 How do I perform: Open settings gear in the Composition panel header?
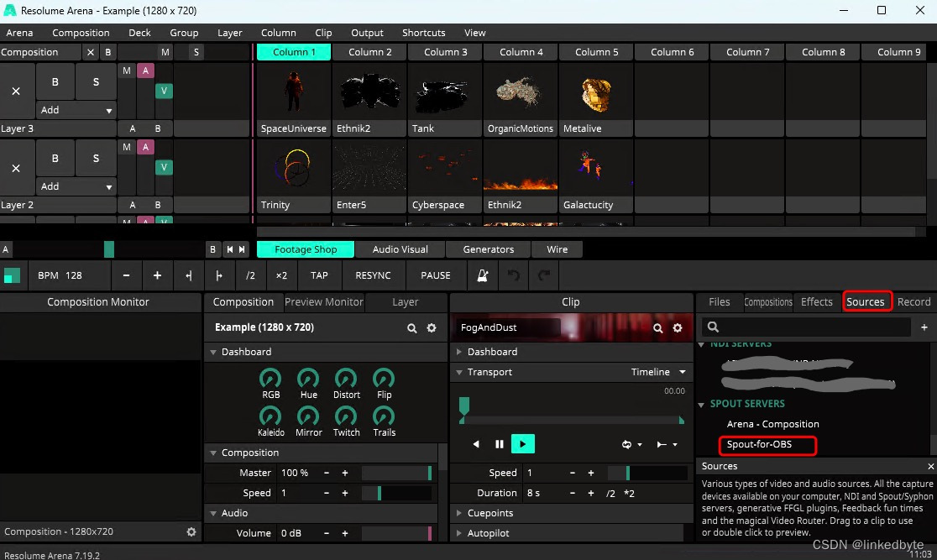pyautogui.click(x=432, y=328)
